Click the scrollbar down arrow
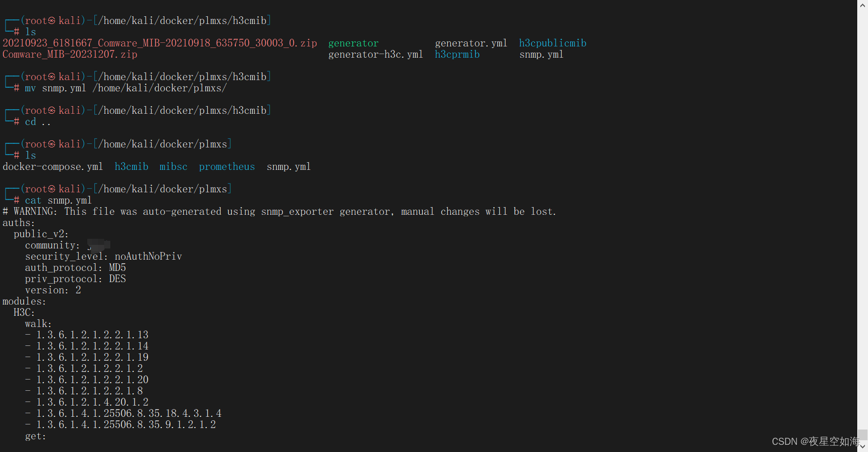This screenshot has width=868, height=452. (862, 446)
